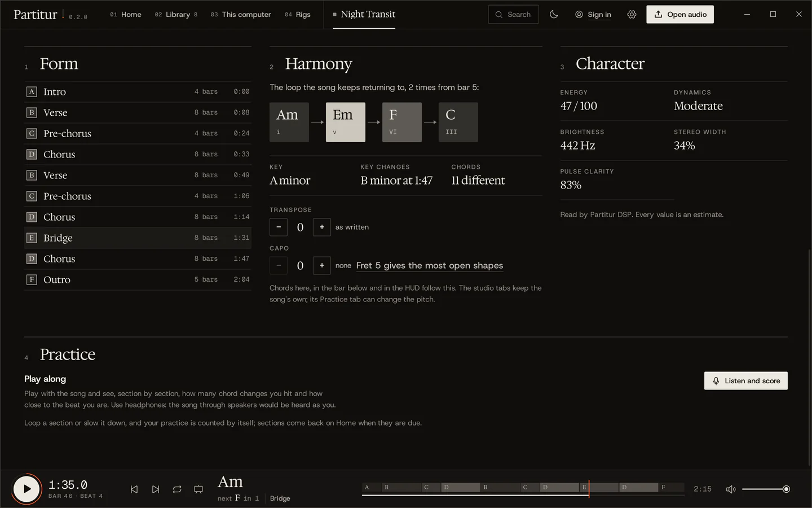Open settings via the gear icon
The width and height of the screenshot is (812, 508).
(632, 15)
